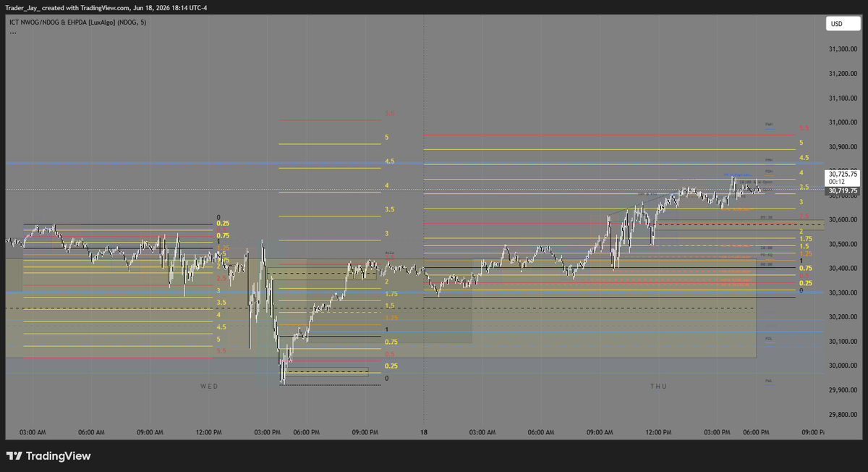Image resolution: width=868 pixels, height=472 pixels.
Task: Click Wednesday's 06:00 AM time axis label
Action: click(x=91, y=432)
